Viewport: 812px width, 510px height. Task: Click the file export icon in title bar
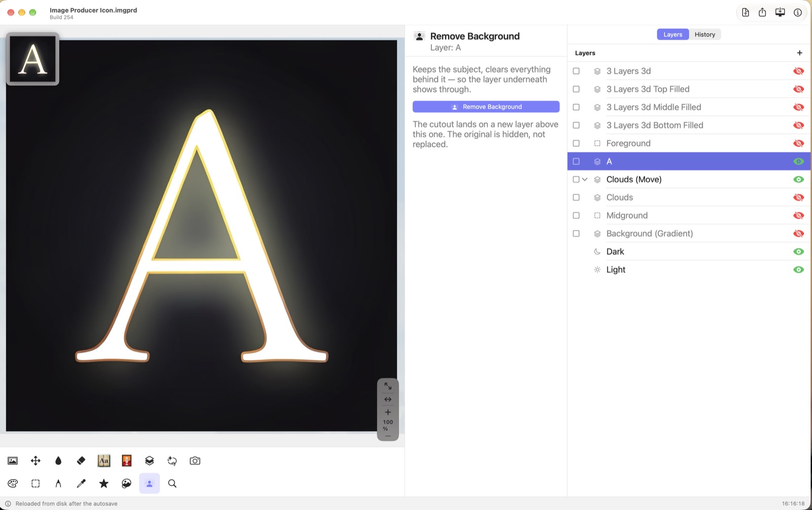[x=746, y=13]
